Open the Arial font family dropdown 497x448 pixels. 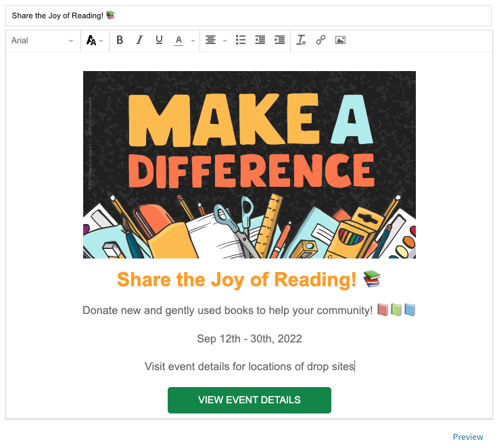(x=43, y=41)
